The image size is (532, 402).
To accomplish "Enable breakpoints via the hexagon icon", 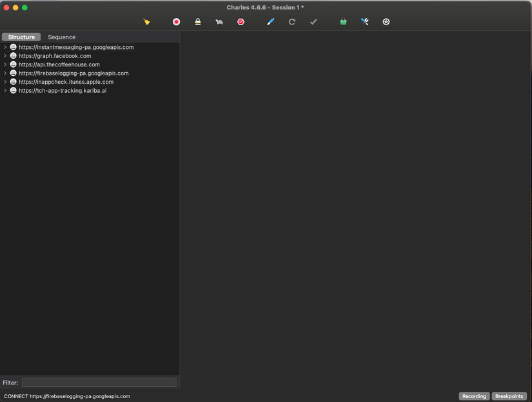I will tap(241, 21).
